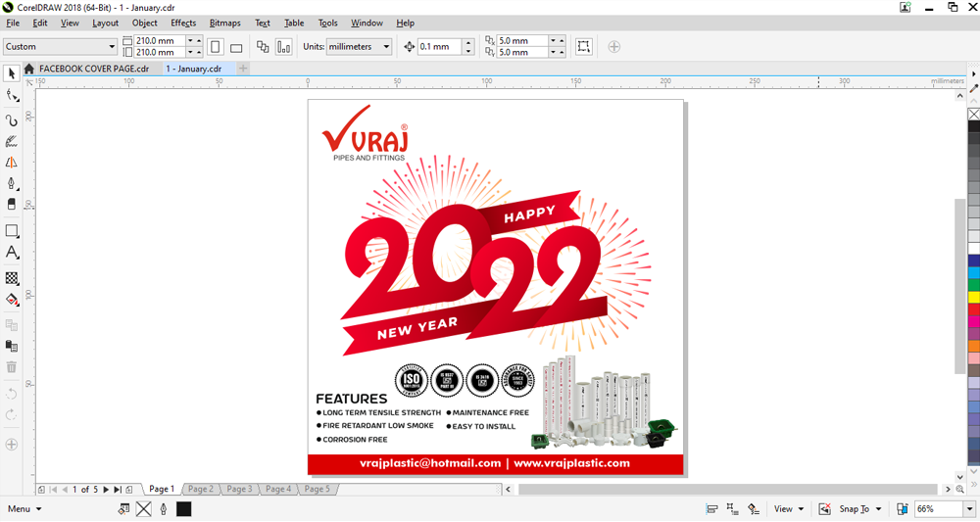Click the Paste clipboard icon in toolbox
Viewport: 980px width, 522px height.
(x=11, y=346)
